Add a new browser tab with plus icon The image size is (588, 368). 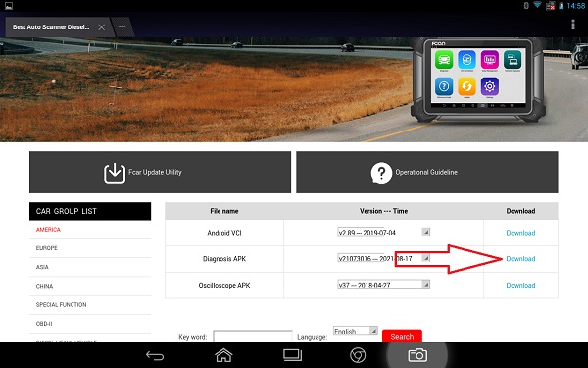(122, 27)
